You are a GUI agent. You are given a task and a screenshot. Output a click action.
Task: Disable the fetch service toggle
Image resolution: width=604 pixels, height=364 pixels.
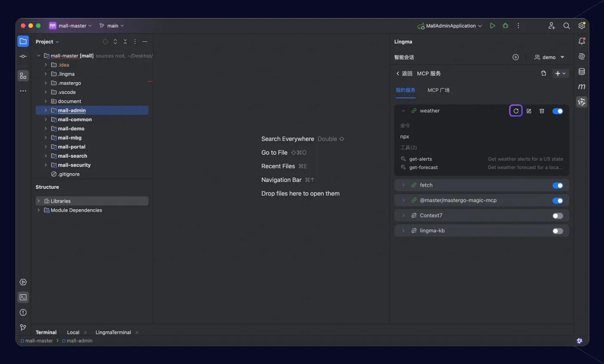[x=558, y=185]
